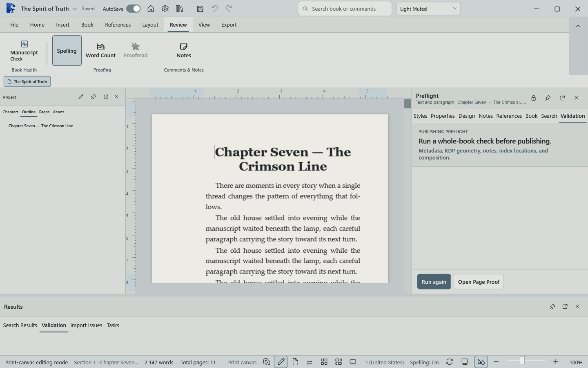This screenshot has height=368, width=588.
Task: Expand the book title dropdown chevron
Action: (75, 9)
